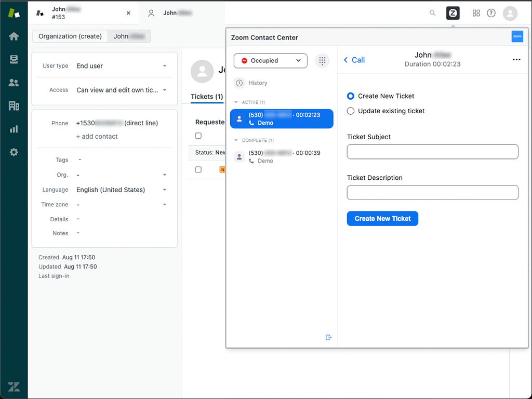
Task: Open the dial pad in Zoom Contact Center
Action: tap(322, 60)
